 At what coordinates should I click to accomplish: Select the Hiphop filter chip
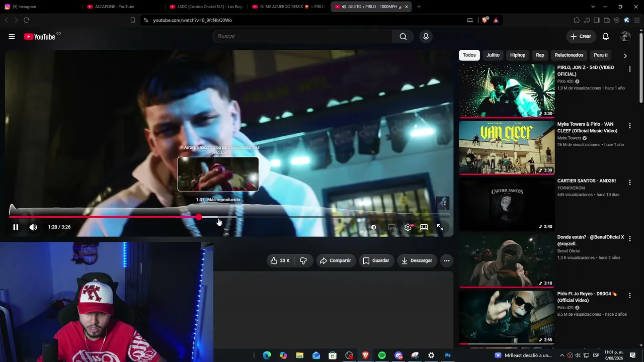[x=518, y=55]
